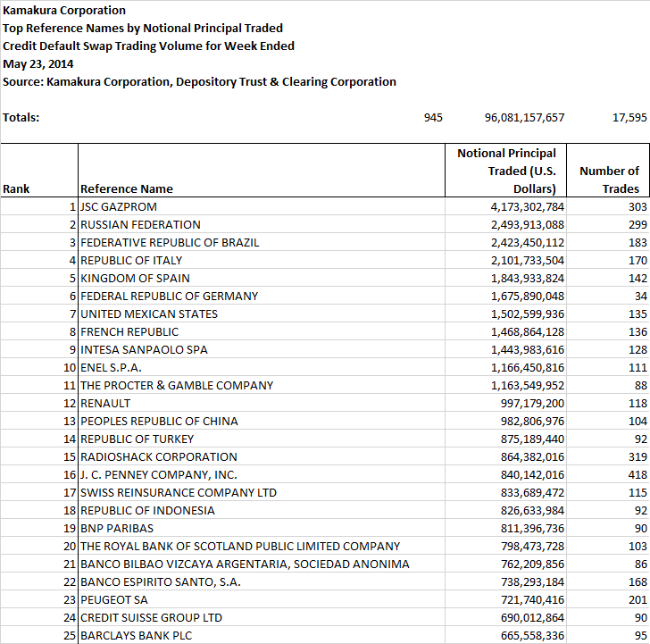Select notional value 997,179,200
The width and height of the screenshot is (650, 644).
505,403
